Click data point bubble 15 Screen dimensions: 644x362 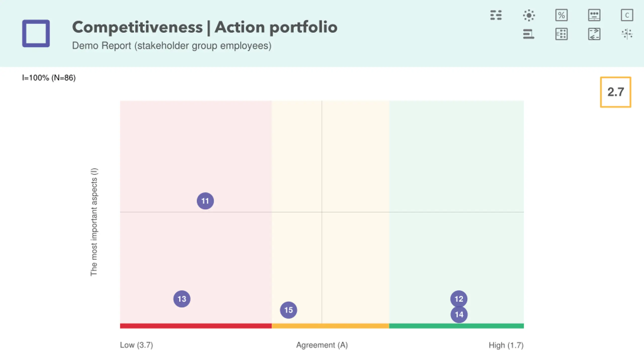tap(289, 310)
